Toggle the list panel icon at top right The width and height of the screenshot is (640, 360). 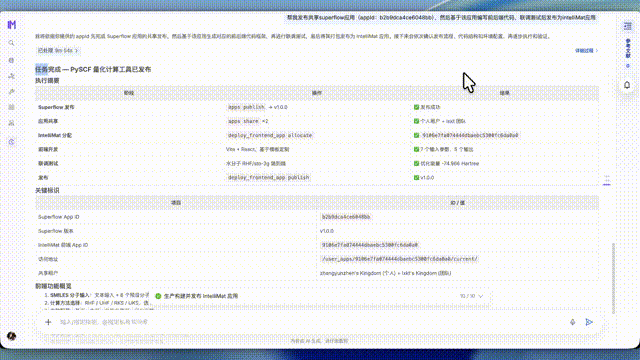point(627,27)
